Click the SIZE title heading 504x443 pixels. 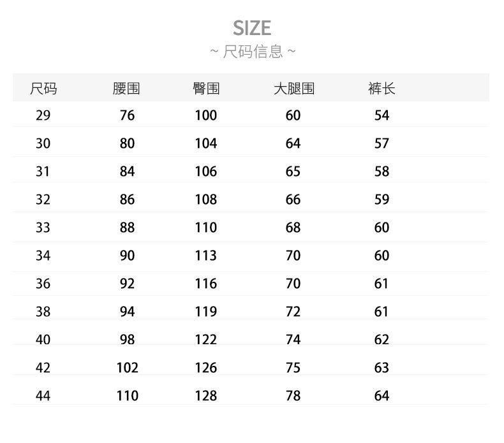(252, 28)
